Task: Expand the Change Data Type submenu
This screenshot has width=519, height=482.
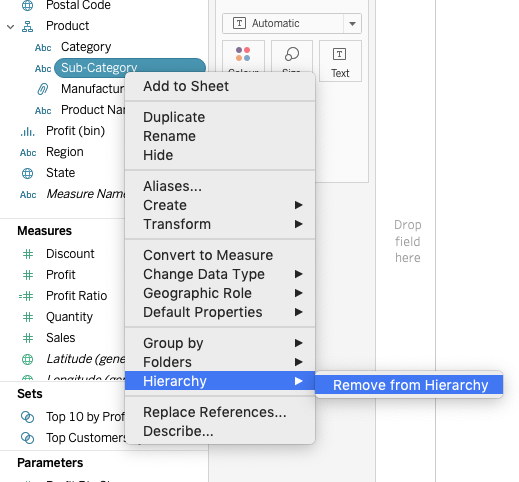Action: [220, 274]
